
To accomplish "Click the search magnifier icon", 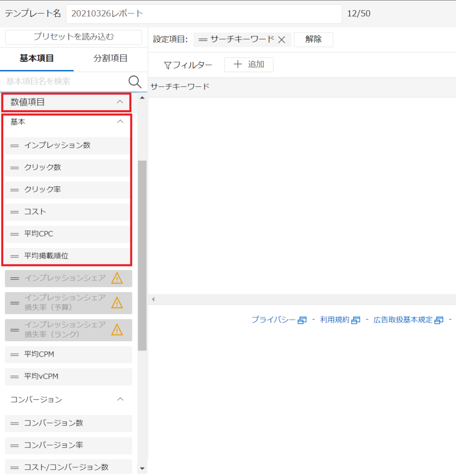I will click(x=135, y=82).
